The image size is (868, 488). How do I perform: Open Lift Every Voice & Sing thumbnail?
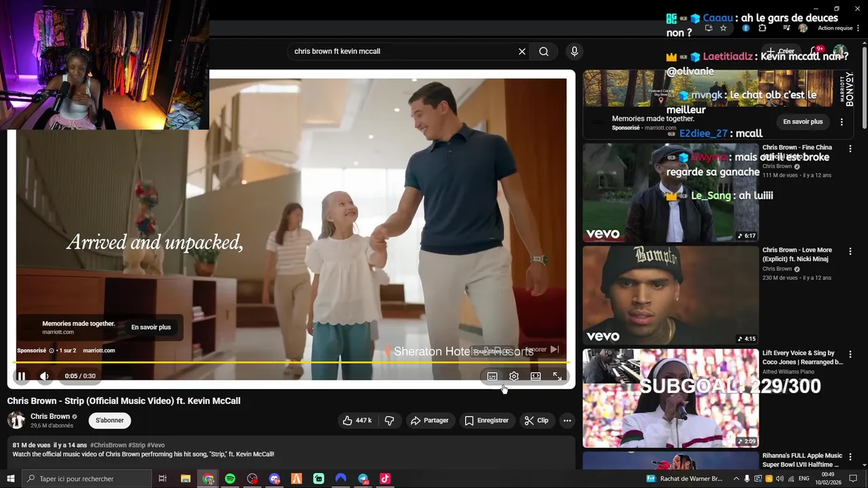(671, 399)
